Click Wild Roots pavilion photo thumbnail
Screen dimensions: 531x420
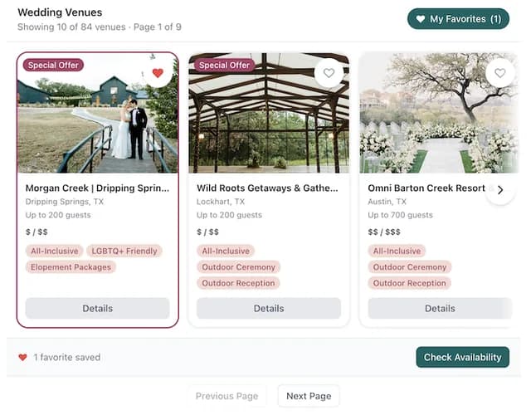[269, 113]
